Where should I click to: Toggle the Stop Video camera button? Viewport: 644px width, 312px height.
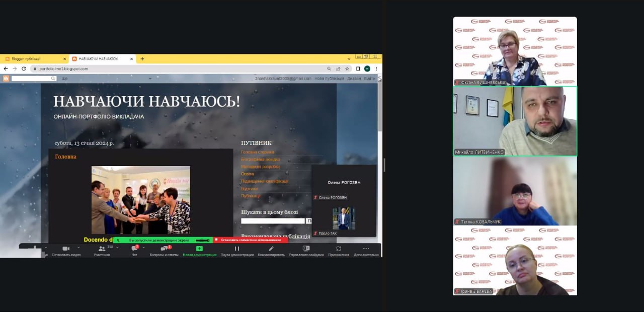pos(65,249)
